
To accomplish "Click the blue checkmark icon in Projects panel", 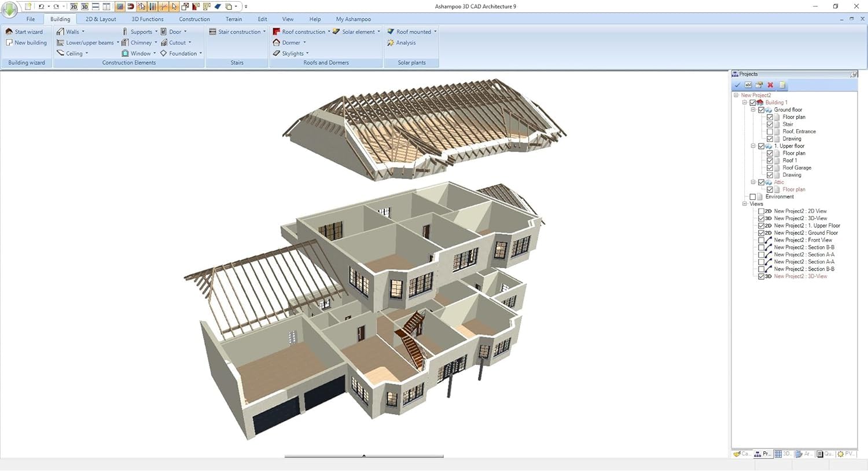I will point(737,85).
